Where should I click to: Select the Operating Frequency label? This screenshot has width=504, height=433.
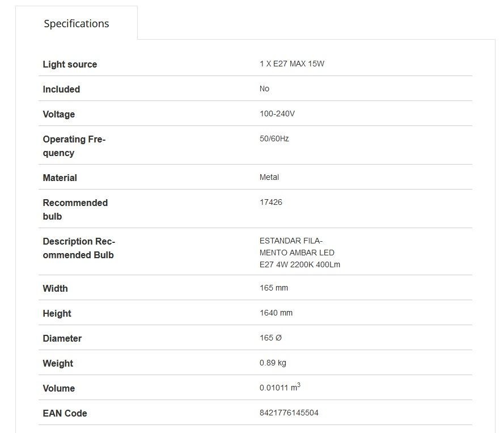pos(74,146)
